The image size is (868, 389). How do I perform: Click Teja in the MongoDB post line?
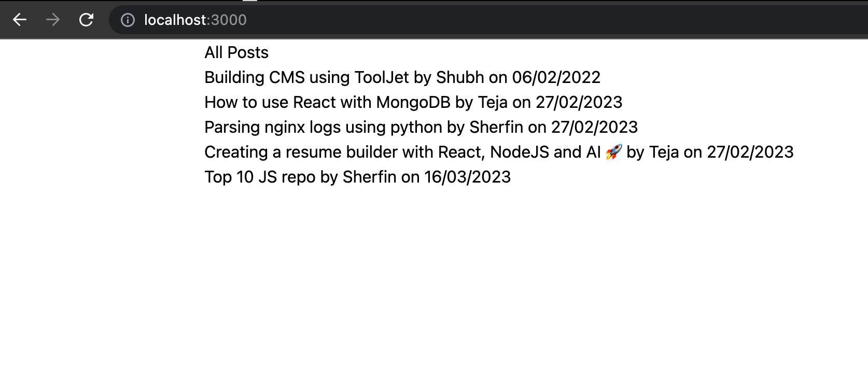pyautogui.click(x=493, y=102)
